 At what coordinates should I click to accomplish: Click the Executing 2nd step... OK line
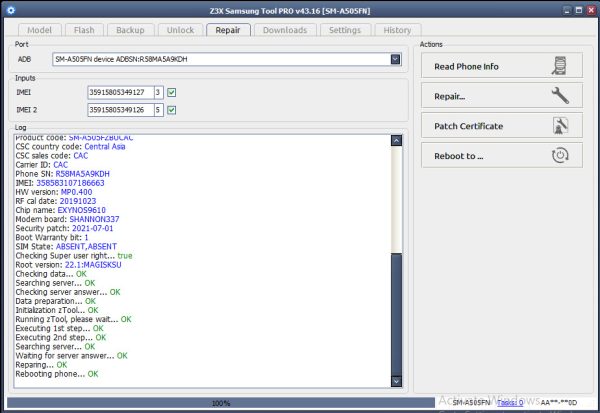coord(60,338)
